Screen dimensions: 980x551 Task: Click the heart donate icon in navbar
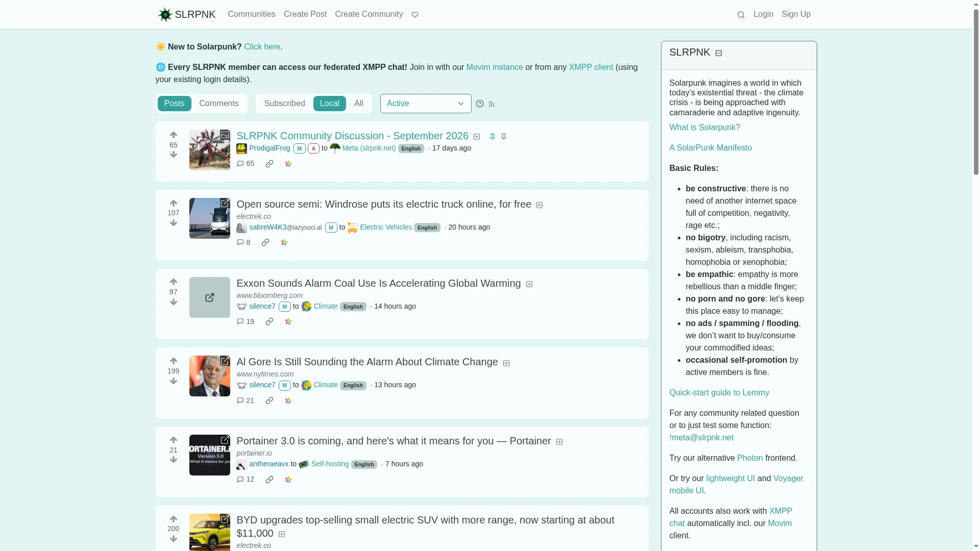pos(414,15)
